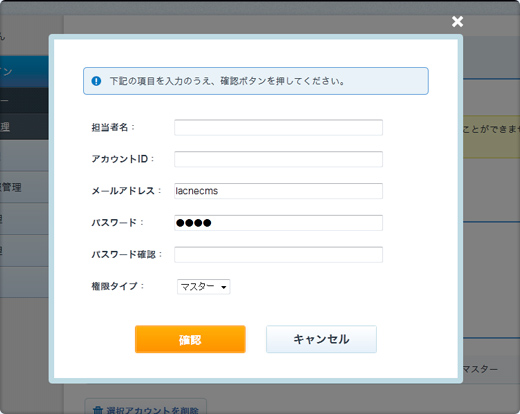The image size is (520, 414).
Task: Click the キャンセル button
Action: tap(321, 339)
